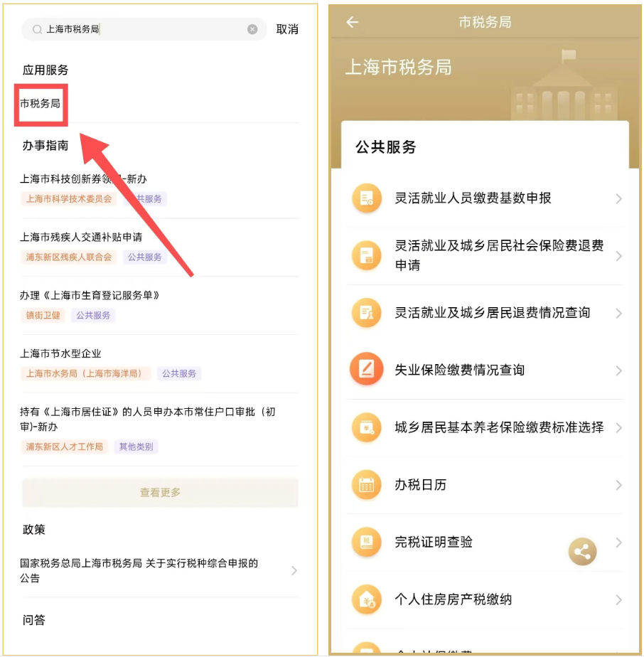Clear the search field with the X icon
The width and height of the screenshot is (644, 657).
tap(252, 29)
